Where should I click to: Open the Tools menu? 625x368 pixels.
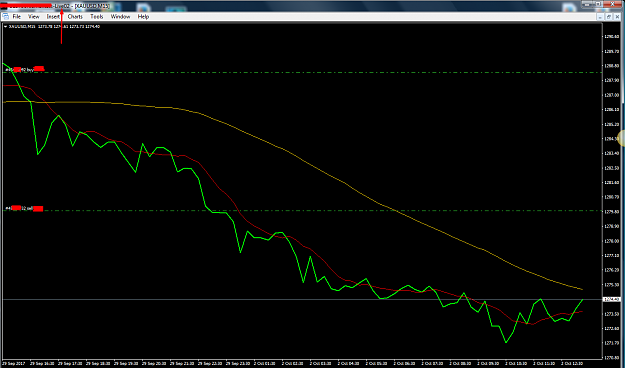[96, 17]
